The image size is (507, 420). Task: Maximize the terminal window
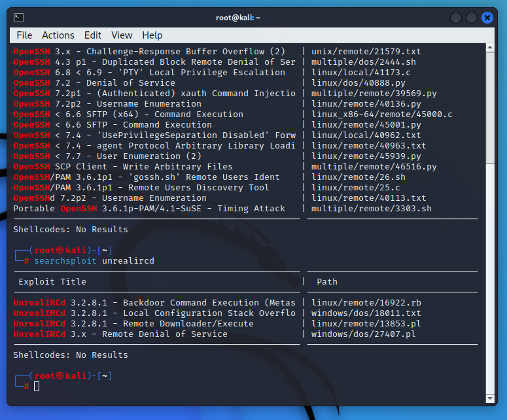[472, 18]
